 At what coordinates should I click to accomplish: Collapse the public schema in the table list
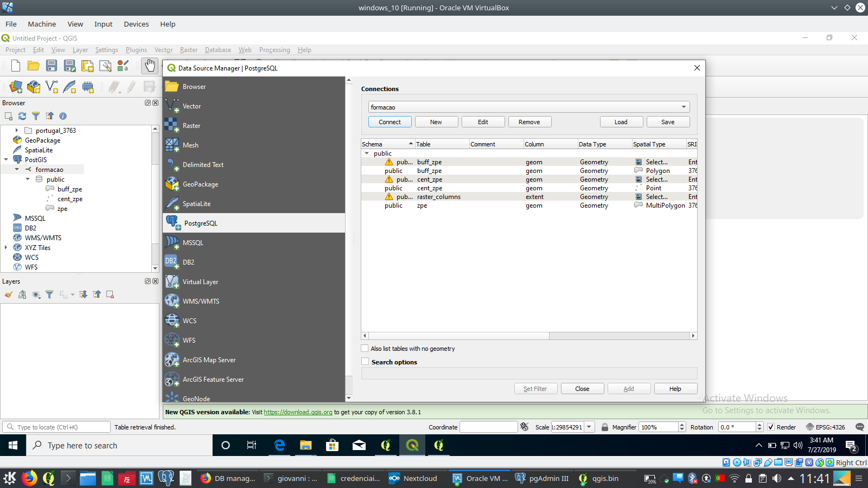point(368,153)
